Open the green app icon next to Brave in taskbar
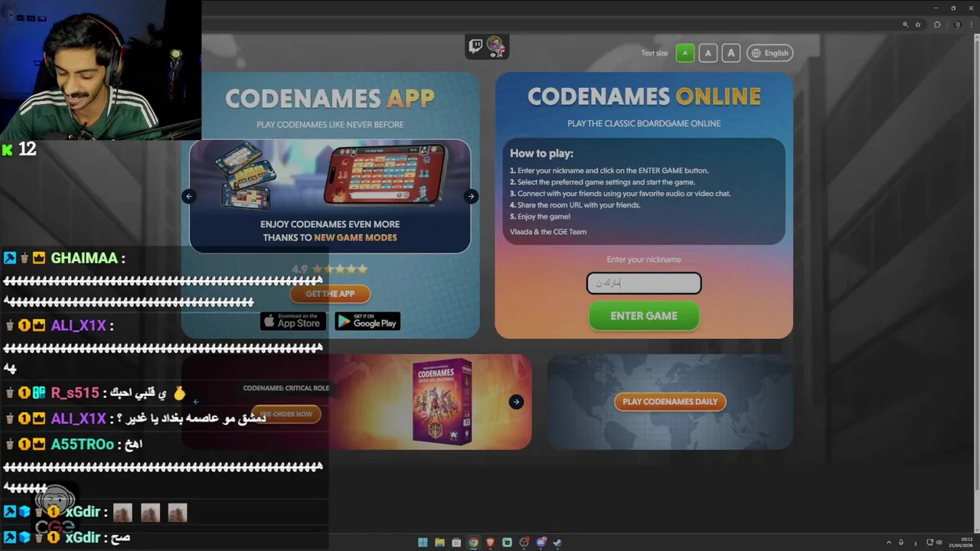This screenshot has height=551, width=980. click(507, 543)
